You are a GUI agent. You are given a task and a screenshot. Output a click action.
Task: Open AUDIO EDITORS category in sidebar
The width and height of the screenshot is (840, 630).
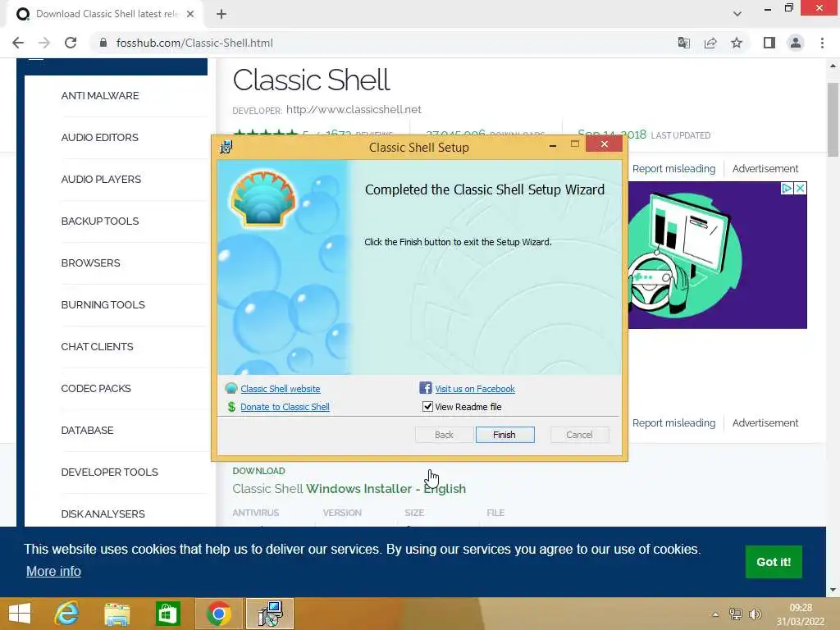point(99,138)
